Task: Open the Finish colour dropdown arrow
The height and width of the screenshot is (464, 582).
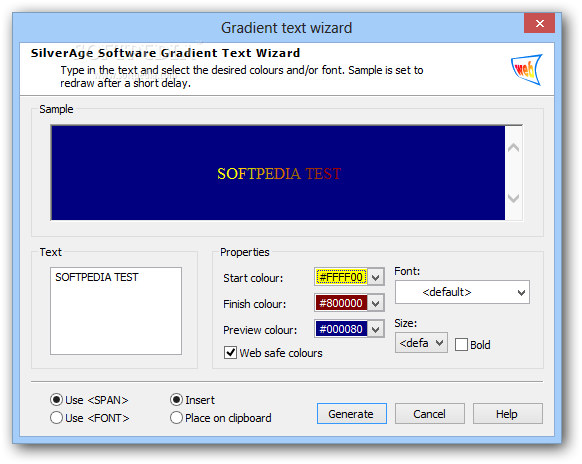Action: [x=376, y=304]
